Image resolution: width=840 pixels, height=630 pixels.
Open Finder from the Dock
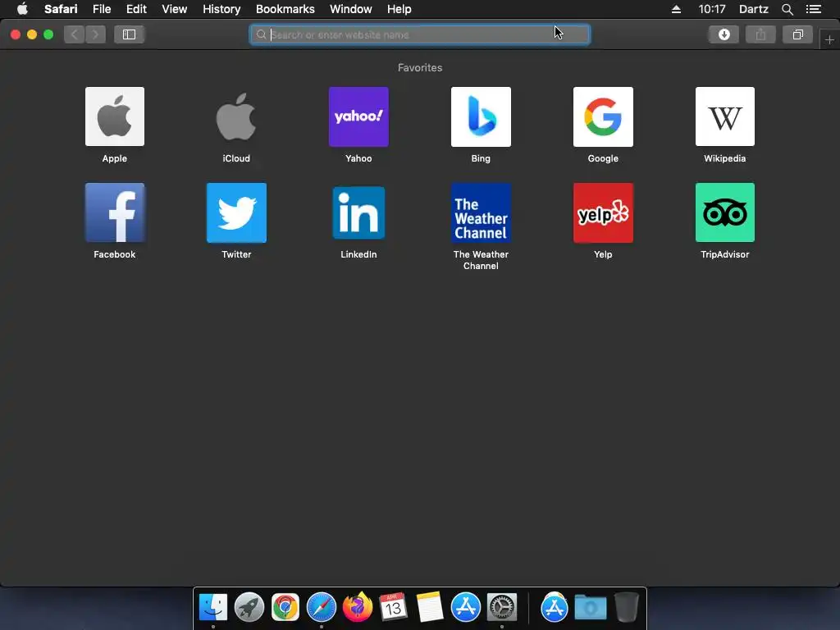pyautogui.click(x=213, y=607)
